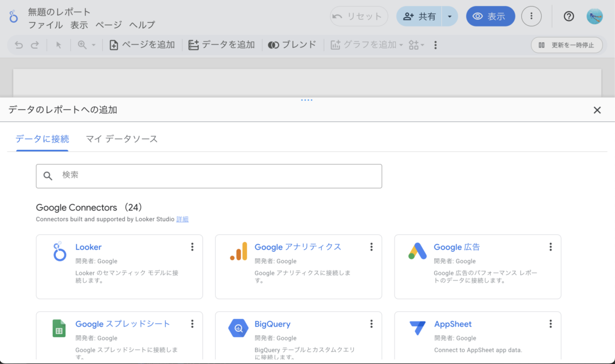Click ページを追加 in the toolbar
Viewport: 615px width, 364px height.
click(x=142, y=44)
